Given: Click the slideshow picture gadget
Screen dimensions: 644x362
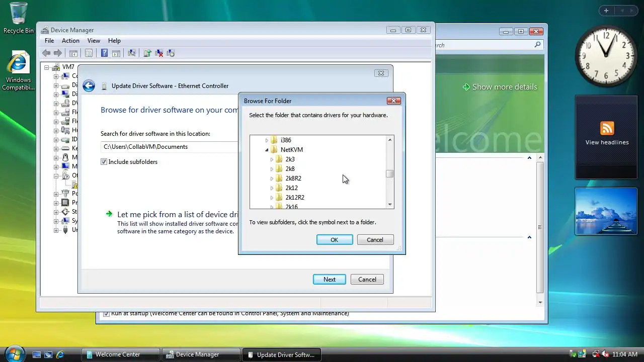Looking at the screenshot, I should click(606, 211).
